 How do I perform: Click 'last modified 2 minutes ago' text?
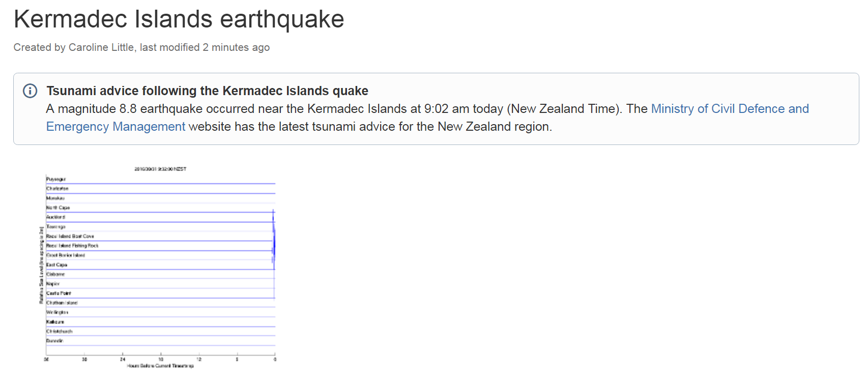coord(205,47)
